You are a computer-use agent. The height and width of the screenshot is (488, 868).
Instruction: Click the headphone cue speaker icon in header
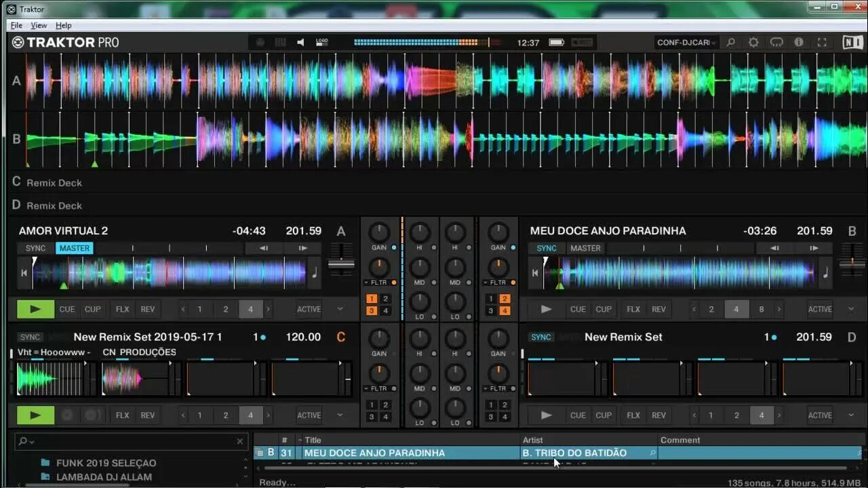pos(300,42)
